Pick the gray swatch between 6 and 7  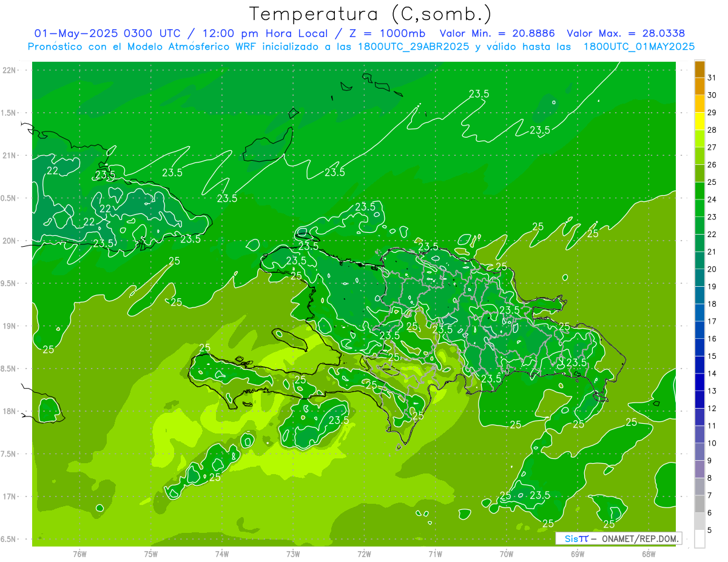[699, 504]
